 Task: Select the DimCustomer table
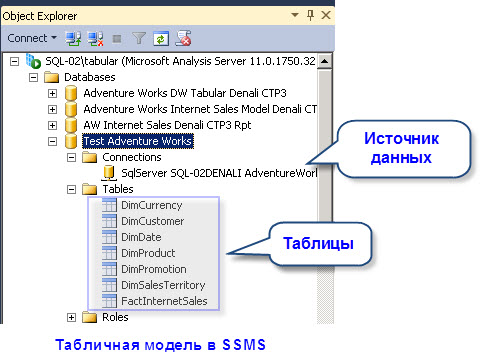tap(153, 221)
